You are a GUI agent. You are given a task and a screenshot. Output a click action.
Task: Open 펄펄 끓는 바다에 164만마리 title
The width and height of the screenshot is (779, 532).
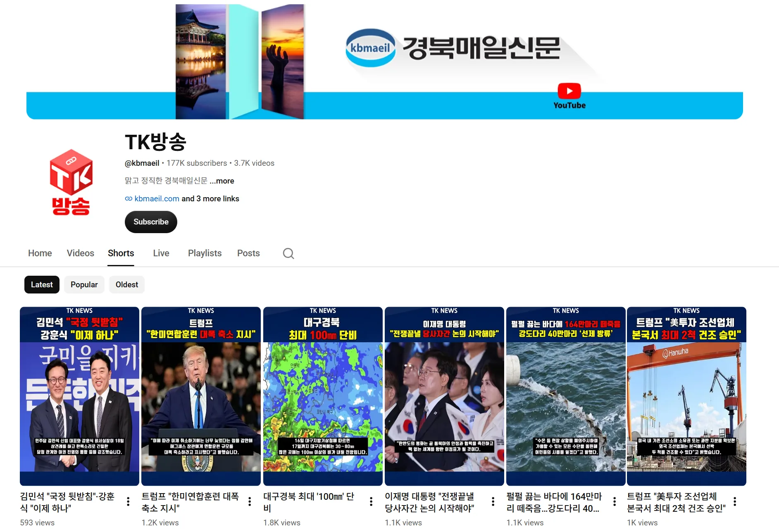tap(554, 502)
